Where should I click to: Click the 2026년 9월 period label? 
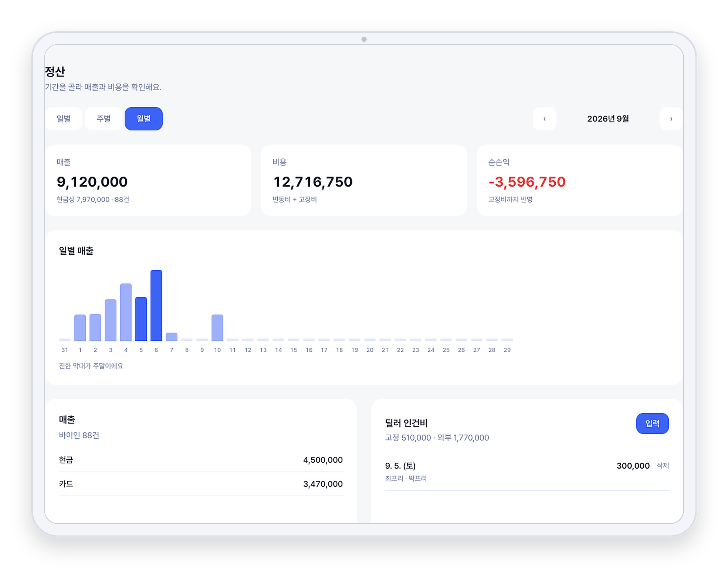tap(608, 119)
